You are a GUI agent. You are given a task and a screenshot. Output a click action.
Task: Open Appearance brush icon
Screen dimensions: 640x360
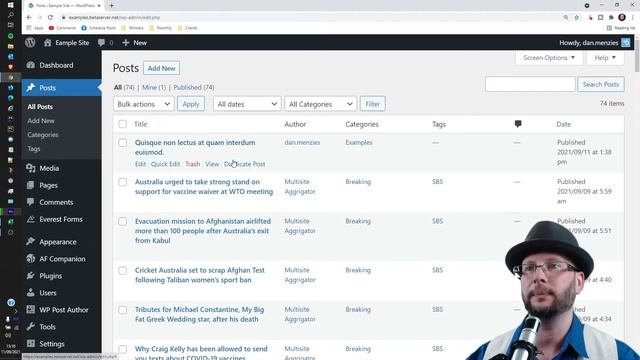pyautogui.click(x=31, y=242)
